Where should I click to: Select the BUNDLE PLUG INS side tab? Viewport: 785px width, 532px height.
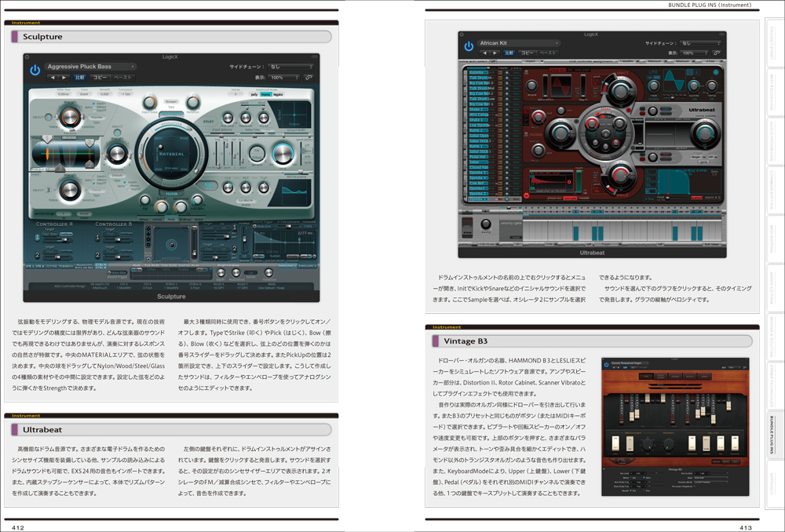point(772,435)
